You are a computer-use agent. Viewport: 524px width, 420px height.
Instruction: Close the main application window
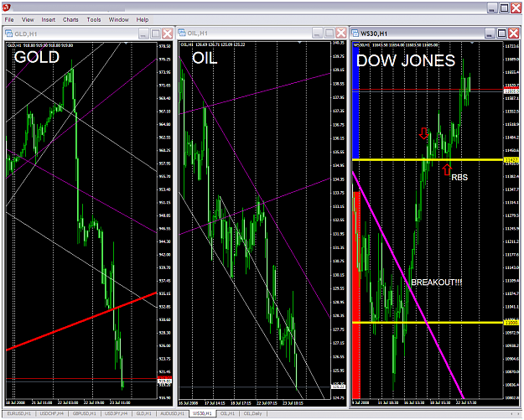(x=516, y=8)
